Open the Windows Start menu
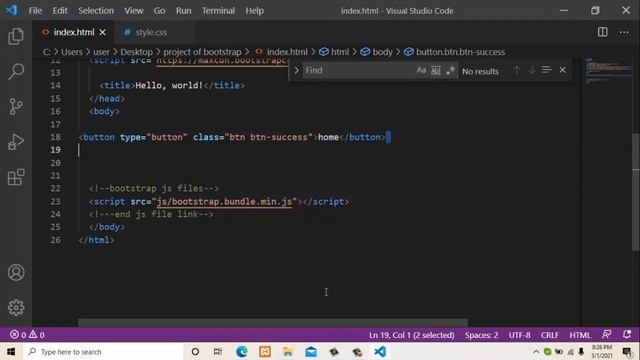This screenshot has width=640, height=360. (11, 351)
